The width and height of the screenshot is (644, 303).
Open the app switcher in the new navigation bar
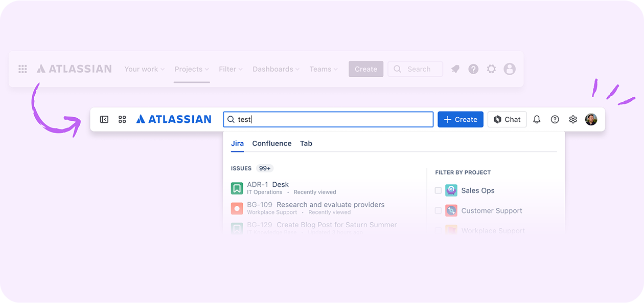pos(122,119)
